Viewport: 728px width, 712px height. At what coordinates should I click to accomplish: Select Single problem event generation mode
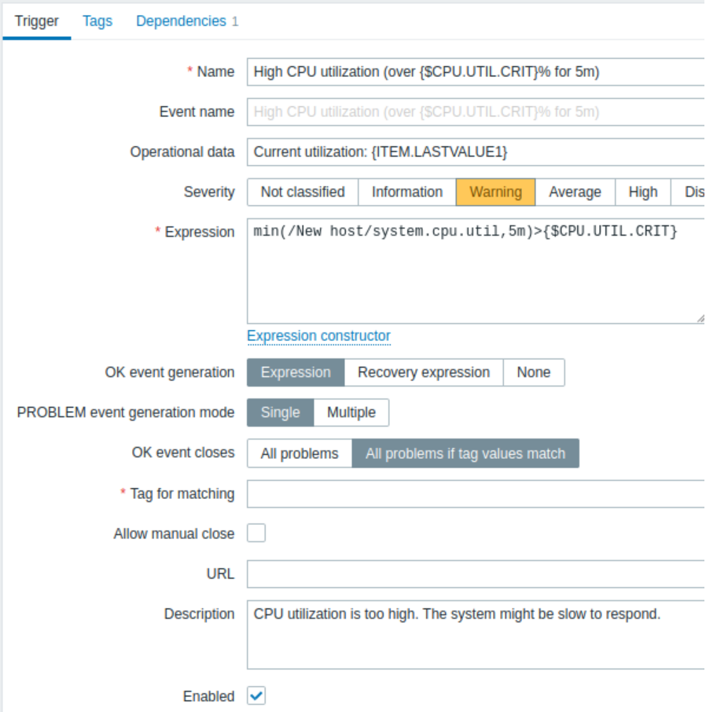tap(279, 412)
